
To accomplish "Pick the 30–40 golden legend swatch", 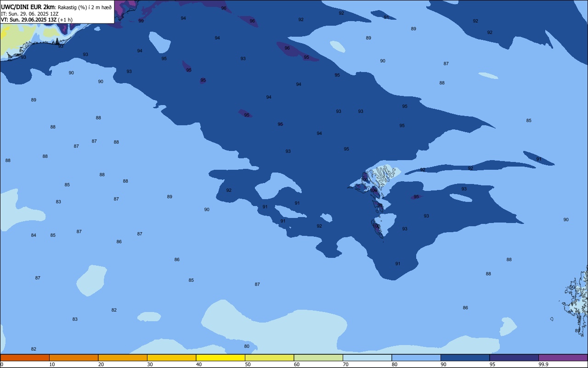I will pyautogui.click(x=171, y=357).
